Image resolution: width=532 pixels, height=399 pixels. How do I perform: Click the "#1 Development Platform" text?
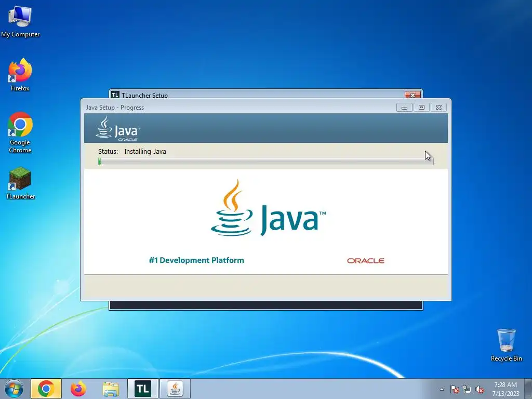click(196, 260)
